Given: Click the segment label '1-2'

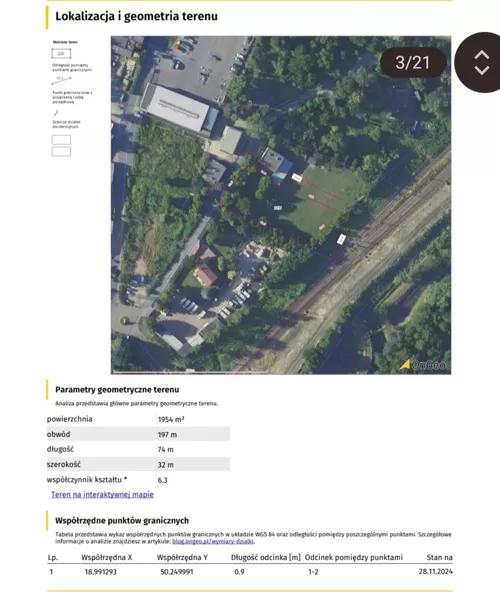Looking at the screenshot, I should tap(313, 572).
